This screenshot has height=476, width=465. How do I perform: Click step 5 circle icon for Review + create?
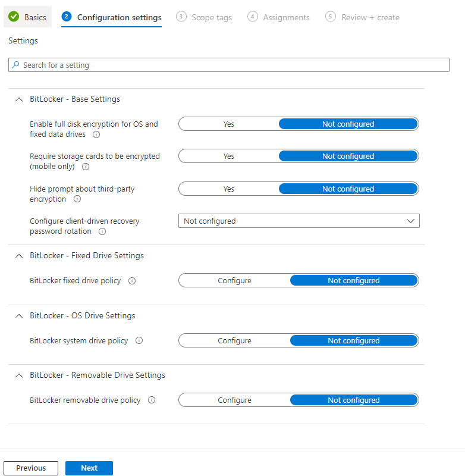331,17
